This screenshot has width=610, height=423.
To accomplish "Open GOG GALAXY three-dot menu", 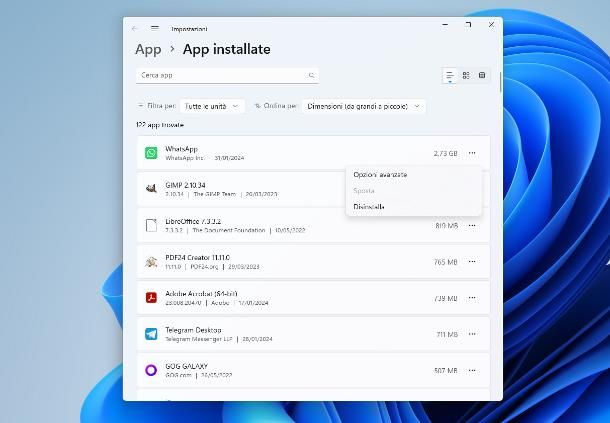I will (472, 370).
